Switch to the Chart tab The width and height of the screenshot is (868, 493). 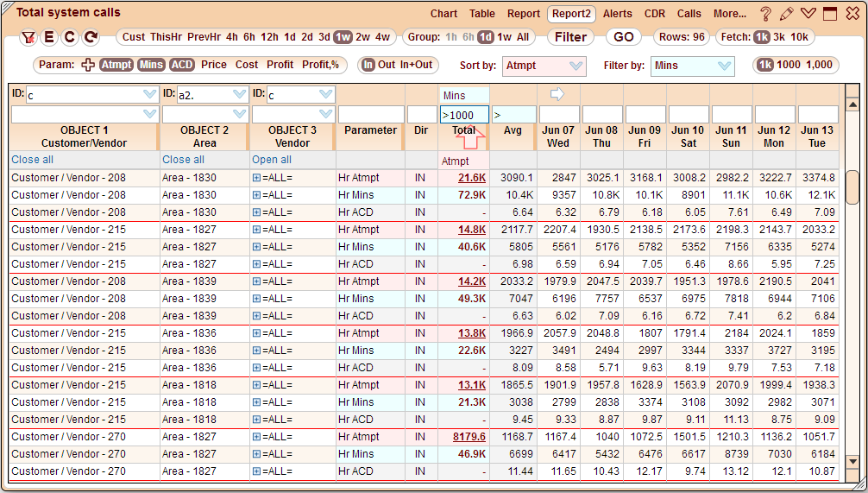point(443,14)
